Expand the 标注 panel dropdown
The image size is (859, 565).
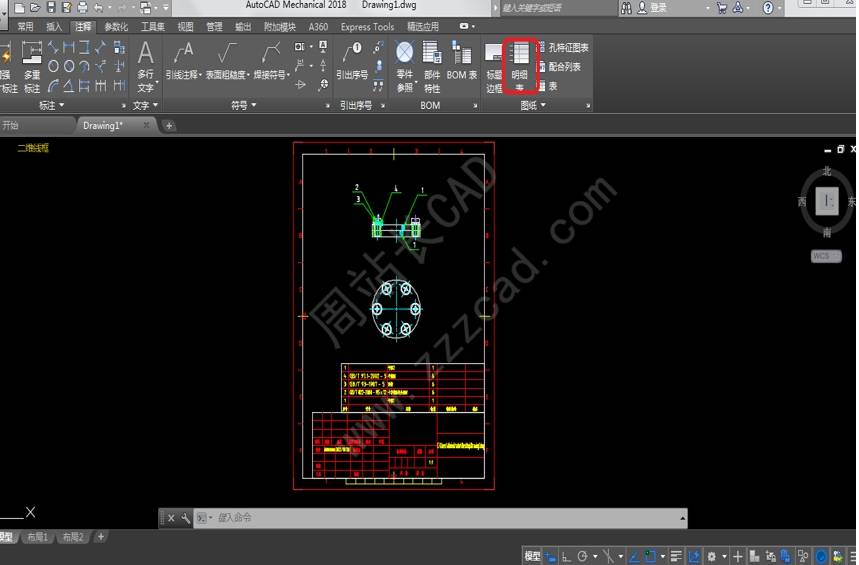51,105
